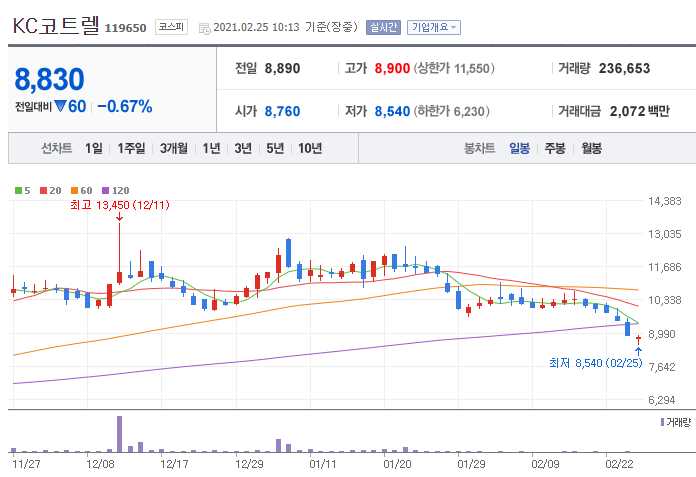Click the KC코트렐 stock title

56,26
